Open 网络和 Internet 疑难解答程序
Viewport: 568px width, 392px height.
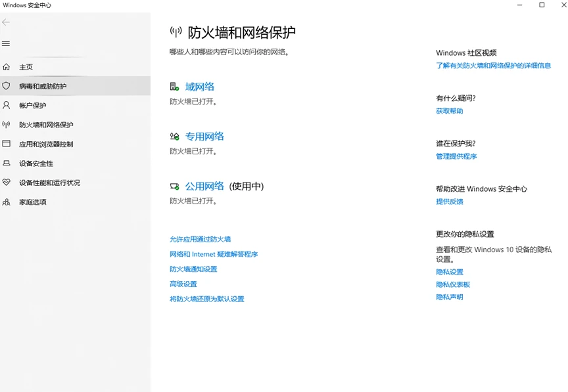pos(214,254)
